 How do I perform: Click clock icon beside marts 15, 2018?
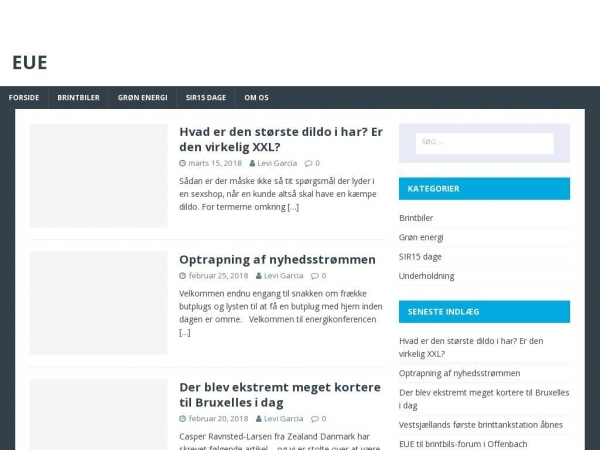pos(183,163)
